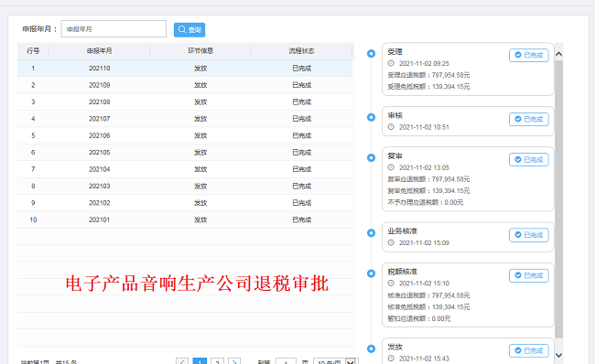Select page 2 in pagination
This screenshot has height=364, width=595.
[x=217, y=362]
